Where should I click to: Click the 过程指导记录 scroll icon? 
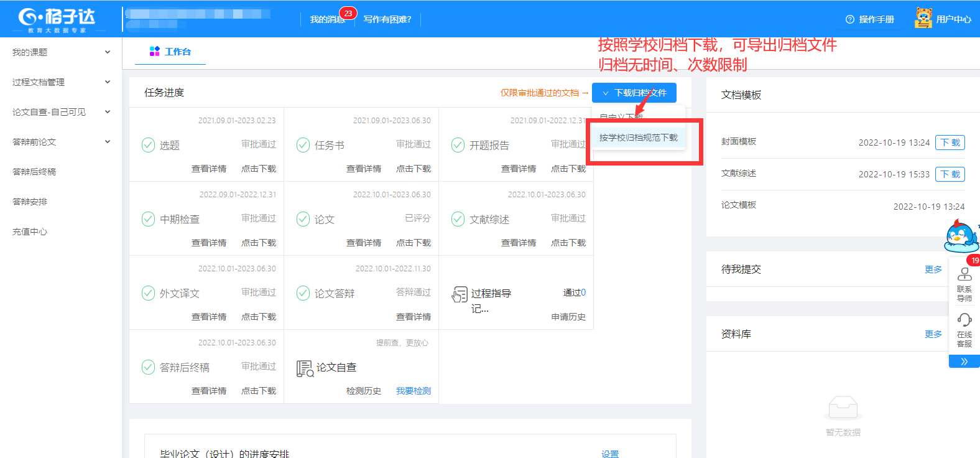(460, 294)
